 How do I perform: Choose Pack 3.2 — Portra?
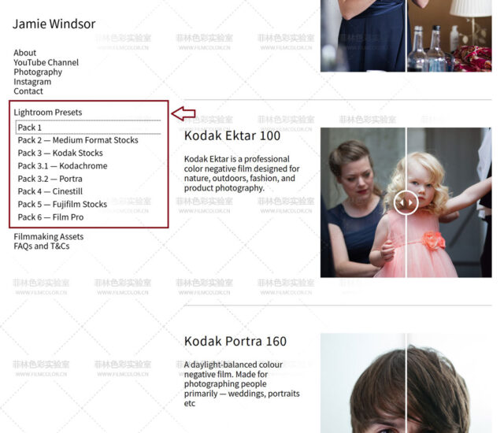point(50,179)
